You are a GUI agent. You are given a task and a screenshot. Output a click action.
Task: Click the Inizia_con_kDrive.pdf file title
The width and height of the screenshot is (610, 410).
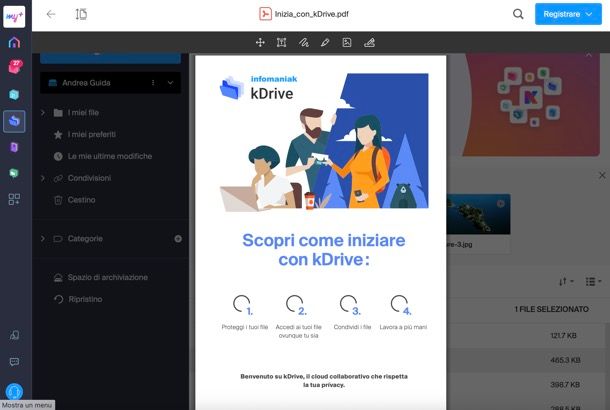coord(311,14)
